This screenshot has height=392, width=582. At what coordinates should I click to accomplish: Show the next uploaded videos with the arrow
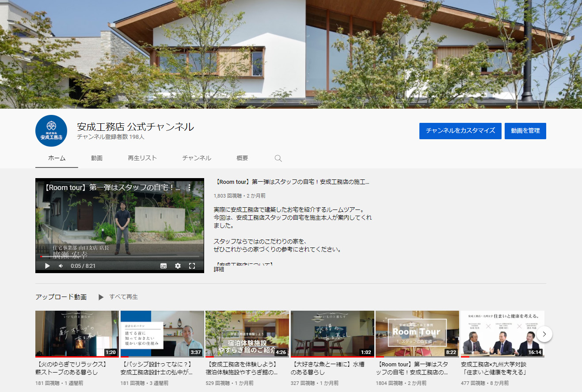(x=544, y=334)
